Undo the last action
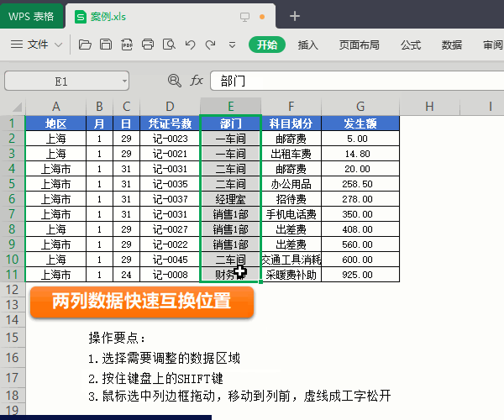Screen dimensions: 504x420 pos(190,45)
